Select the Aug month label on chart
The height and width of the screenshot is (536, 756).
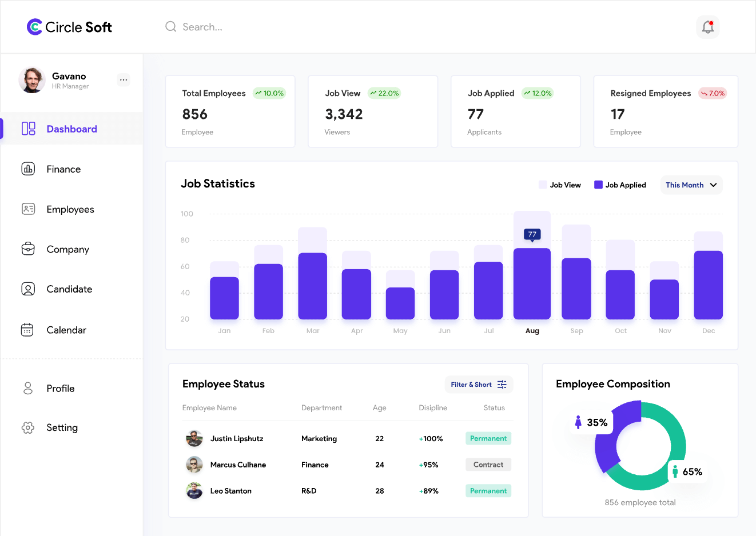coord(532,331)
